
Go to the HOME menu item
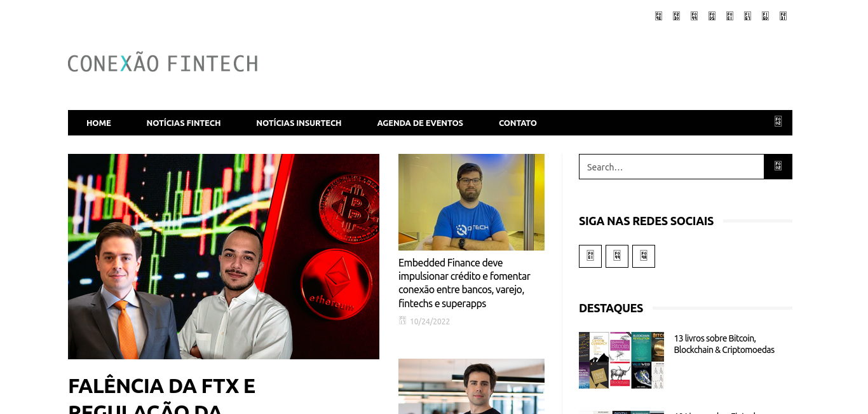[98, 123]
